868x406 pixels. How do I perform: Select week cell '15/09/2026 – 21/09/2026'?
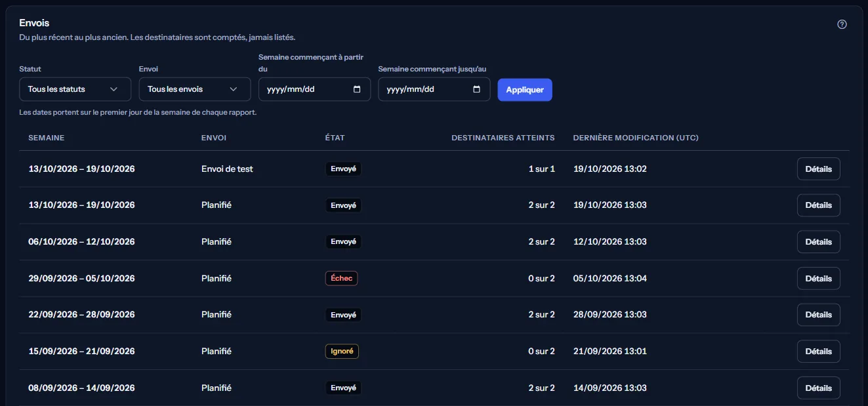point(81,351)
